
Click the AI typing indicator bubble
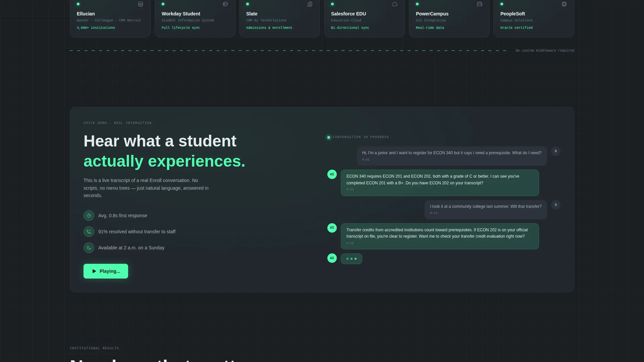coord(352,259)
